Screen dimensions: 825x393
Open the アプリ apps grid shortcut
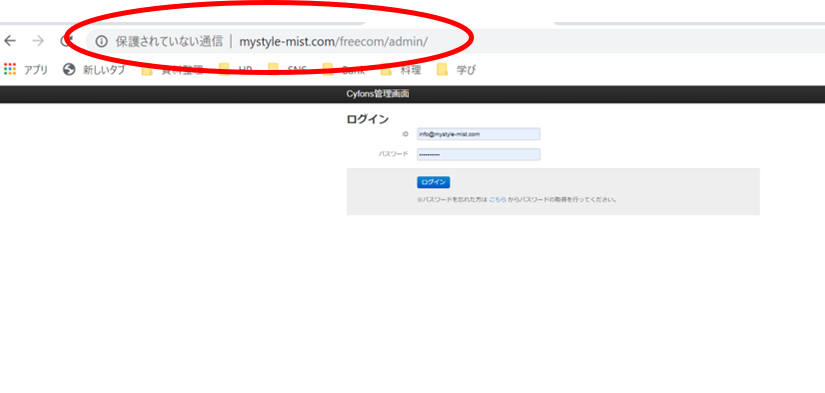[26, 69]
